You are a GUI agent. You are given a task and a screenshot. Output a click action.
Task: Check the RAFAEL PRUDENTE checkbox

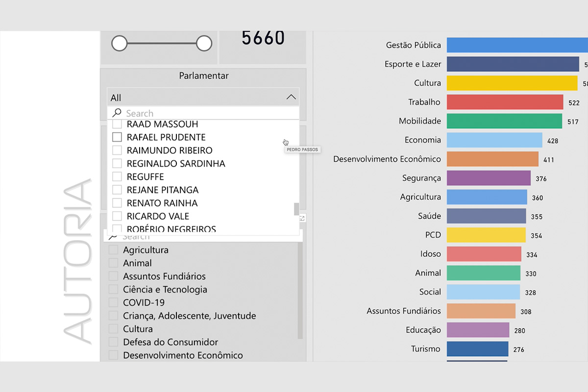pyautogui.click(x=117, y=137)
